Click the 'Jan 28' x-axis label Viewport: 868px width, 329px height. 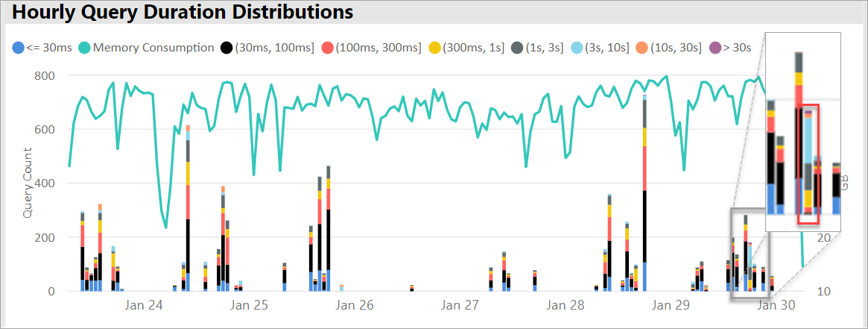coord(565,304)
